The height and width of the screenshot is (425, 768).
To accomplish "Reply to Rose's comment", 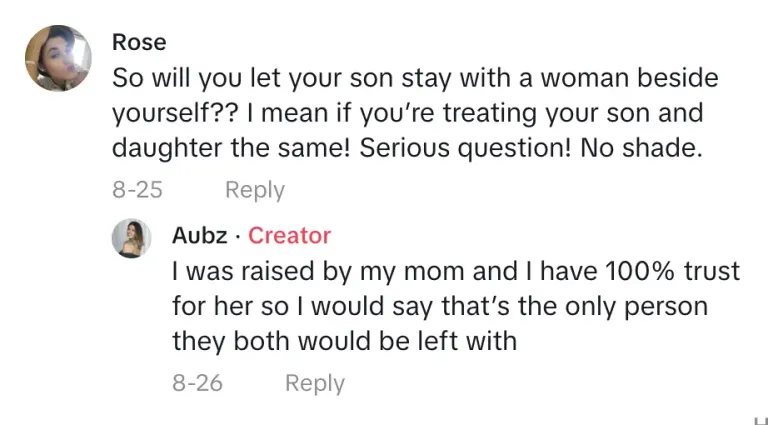I will pos(254,189).
